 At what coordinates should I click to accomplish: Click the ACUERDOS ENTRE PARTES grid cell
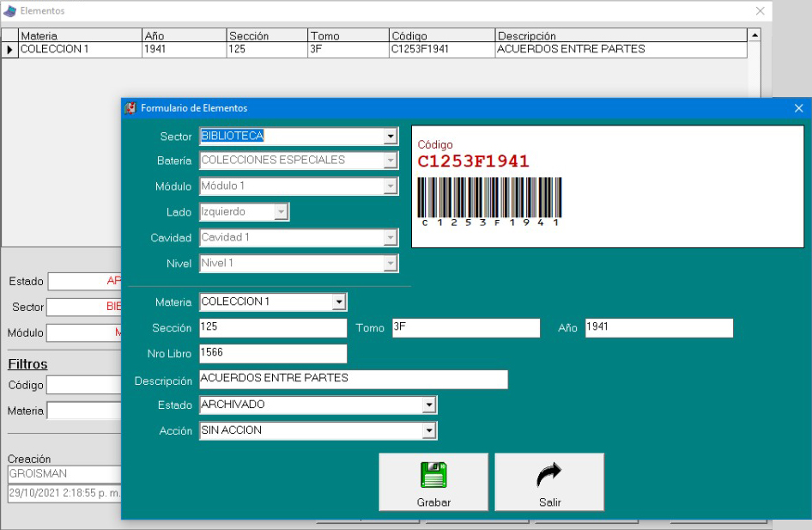pyautogui.click(x=621, y=49)
